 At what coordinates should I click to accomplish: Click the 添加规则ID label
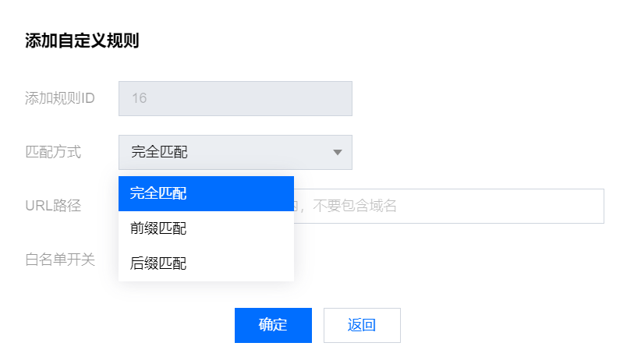pyautogui.click(x=60, y=99)
